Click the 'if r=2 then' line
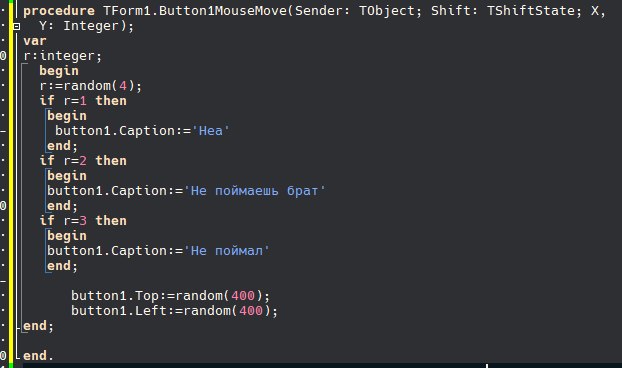622x368 pixels. click(x=83, y=161)
